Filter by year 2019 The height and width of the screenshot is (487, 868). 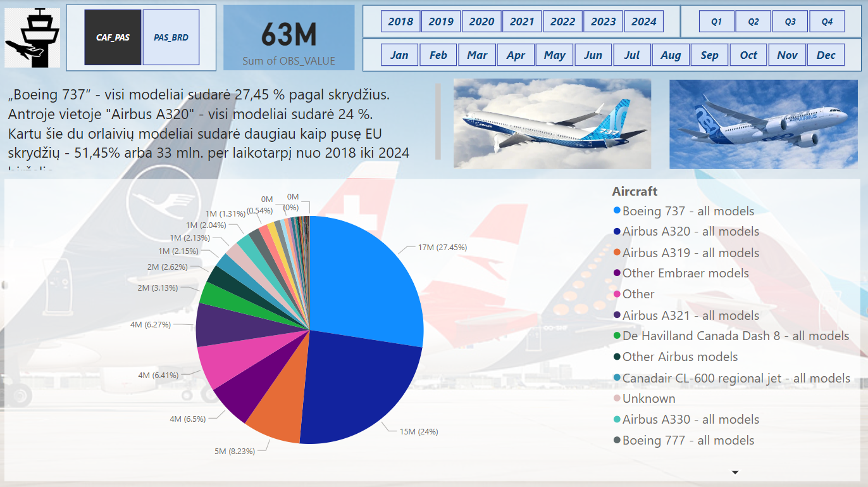pos(441,22)
